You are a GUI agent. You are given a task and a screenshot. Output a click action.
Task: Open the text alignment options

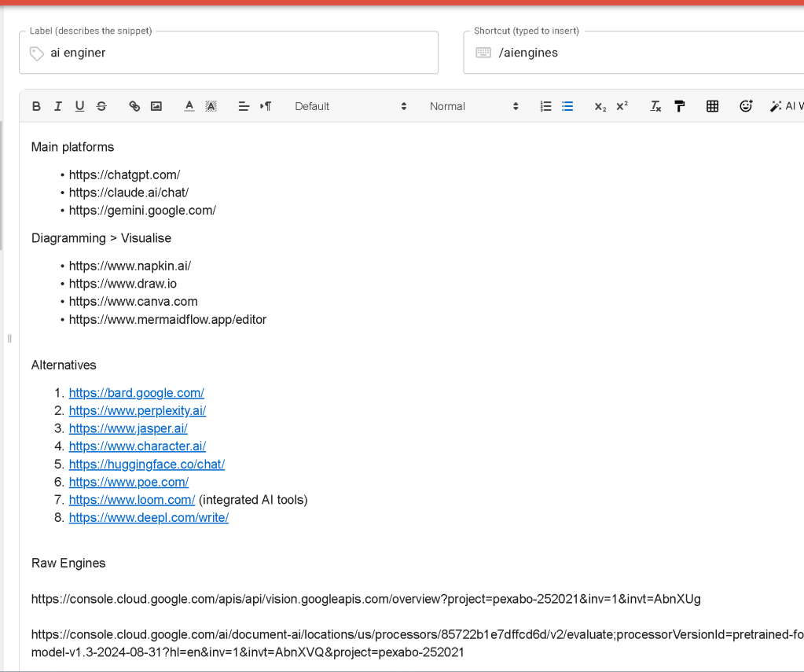point(244,106)
